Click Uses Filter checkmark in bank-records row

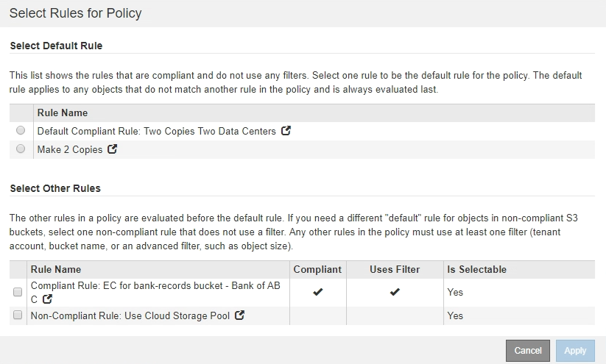pos(395,292)
